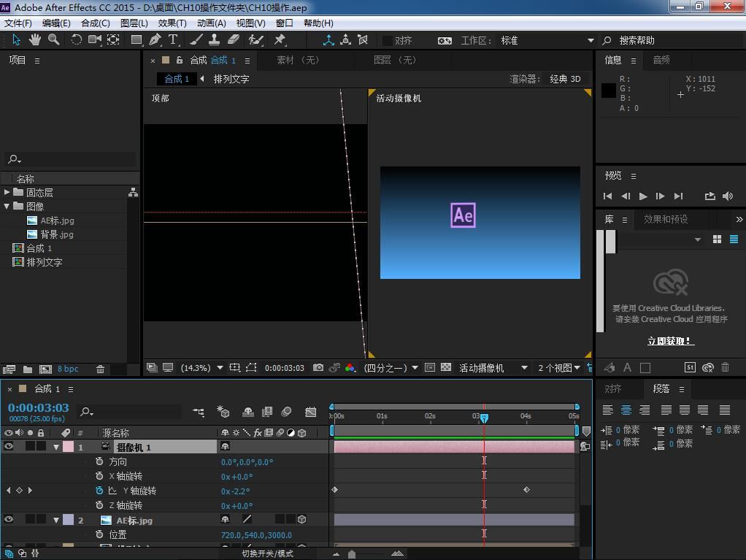
Task: Select the Roto Brush tool
Action: (256, 40)
